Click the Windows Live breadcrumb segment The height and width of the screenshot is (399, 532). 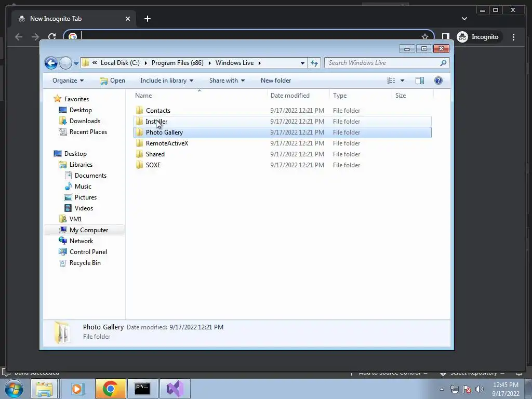234,63
